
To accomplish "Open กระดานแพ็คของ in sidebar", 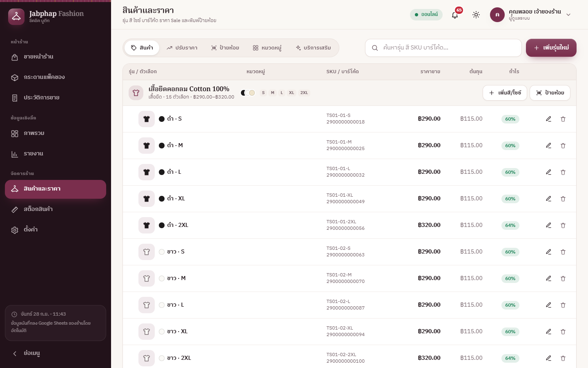I will 56,77.
